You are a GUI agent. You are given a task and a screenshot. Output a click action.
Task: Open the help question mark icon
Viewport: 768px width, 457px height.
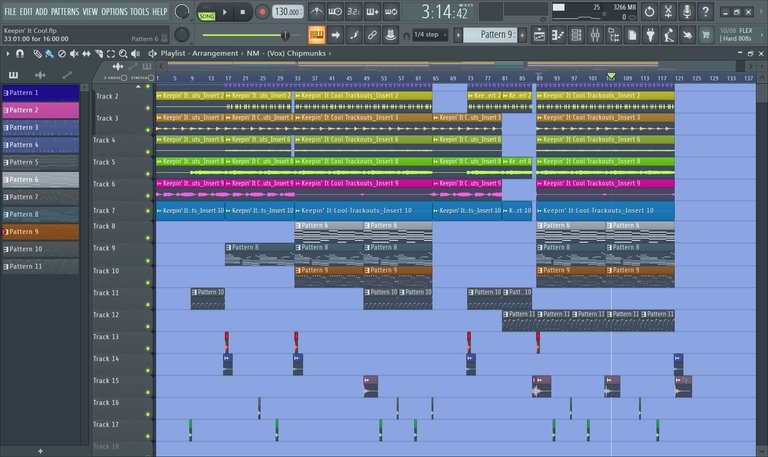point(705,11)
